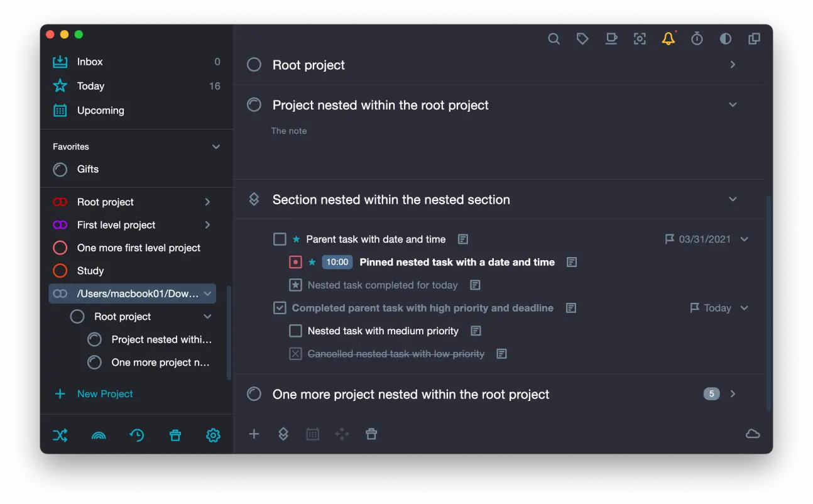Click the New Project button
This screenshot has width=813, height=504.
click(104, 394)
